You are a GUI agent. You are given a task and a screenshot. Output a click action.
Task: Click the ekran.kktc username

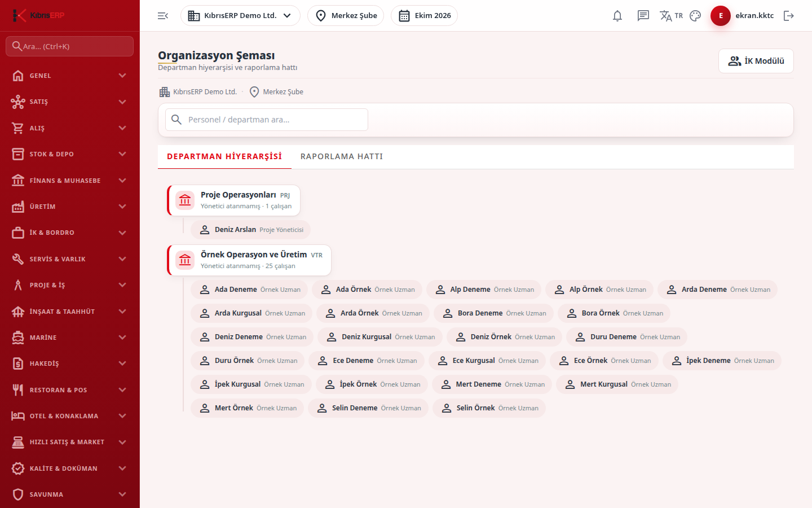[754, 16]
